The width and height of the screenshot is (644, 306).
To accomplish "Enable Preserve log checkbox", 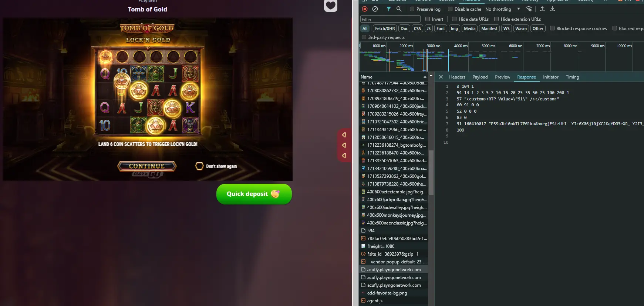I will point(412,9).
